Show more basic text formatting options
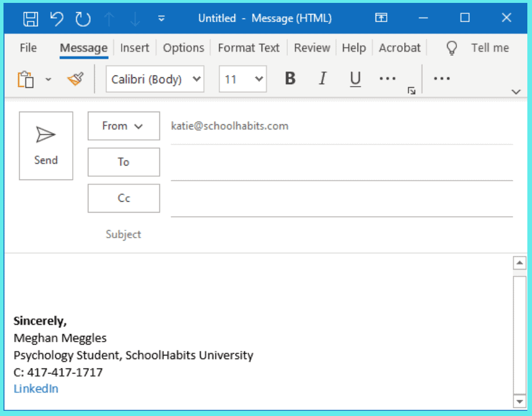This screenshot has height=416, width=532. [387, 78]
